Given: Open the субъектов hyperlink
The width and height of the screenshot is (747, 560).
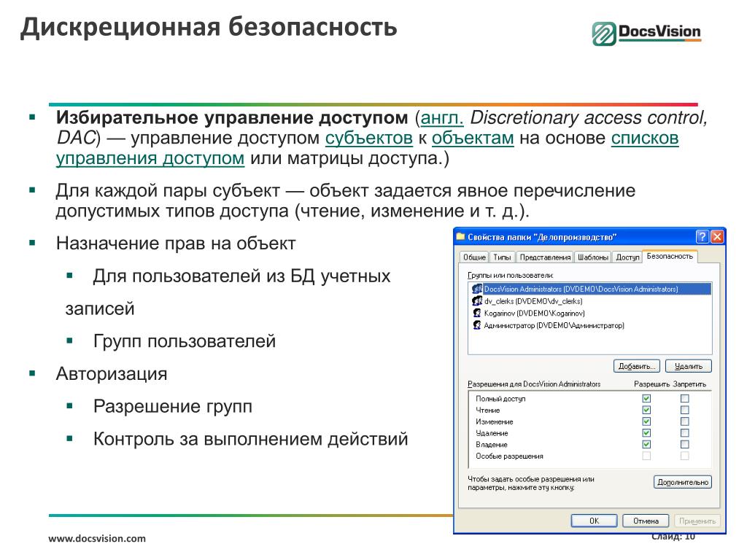Looking at the screenshot, I should pyautogui.click(x=368, y=138).
